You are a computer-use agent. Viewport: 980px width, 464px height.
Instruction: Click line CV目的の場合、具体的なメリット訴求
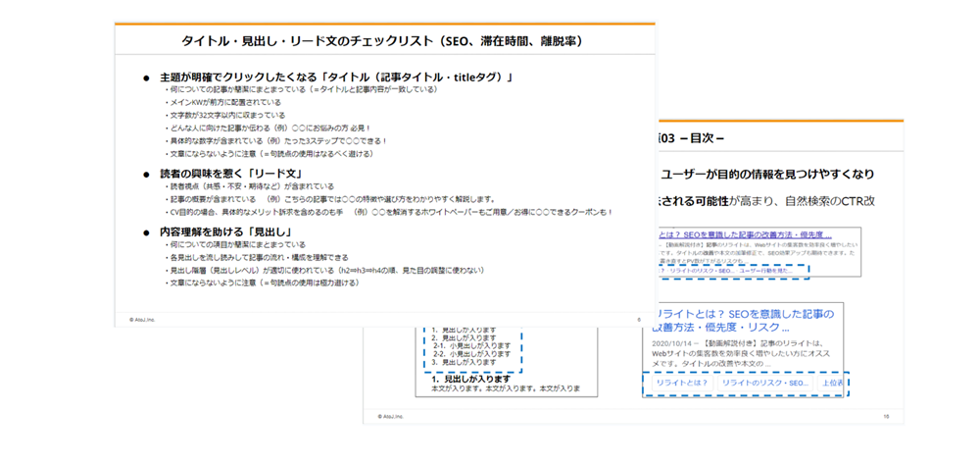pos(389,213)
